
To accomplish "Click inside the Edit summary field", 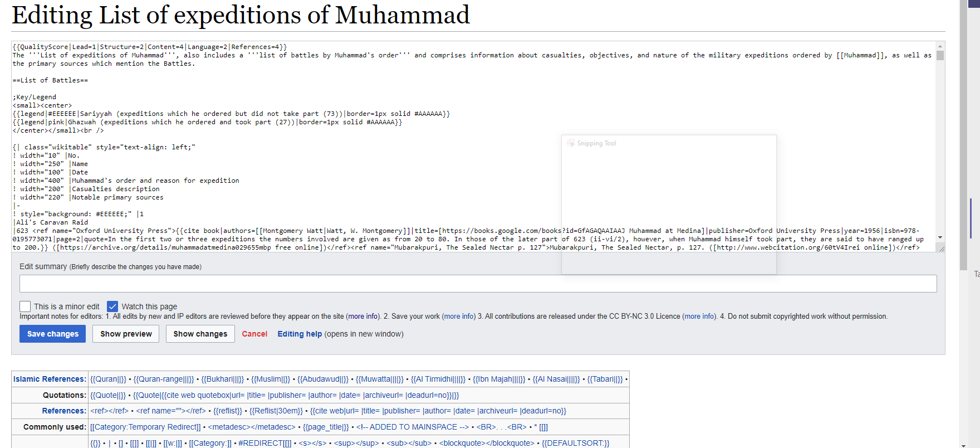I will click(478, 284).
